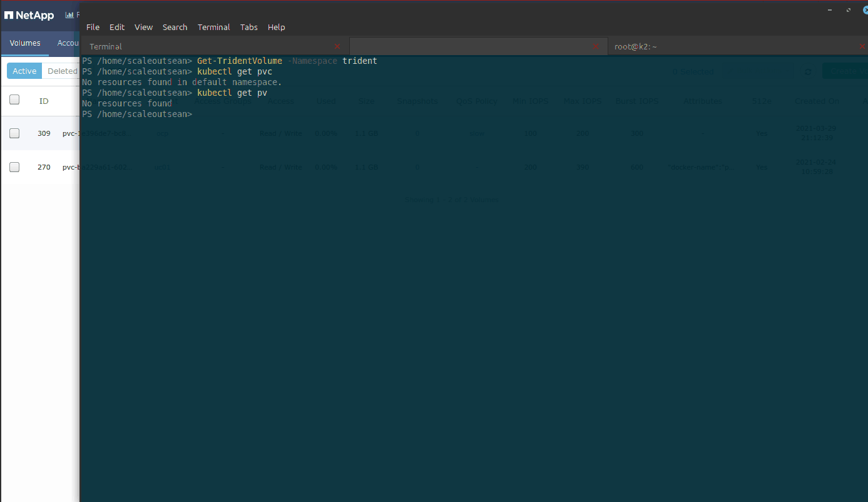Restore or maximize the terminal window
The height and width of the screenshot is (502, 868).
(x=849, y=10)
